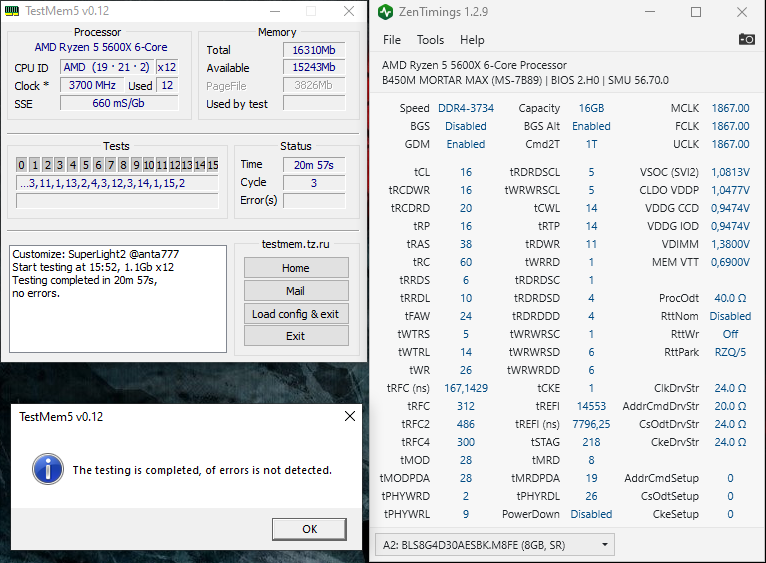Click the Used cores field showing 12
The height and width of the screenshot is (563, 766).
pos(167,85)
